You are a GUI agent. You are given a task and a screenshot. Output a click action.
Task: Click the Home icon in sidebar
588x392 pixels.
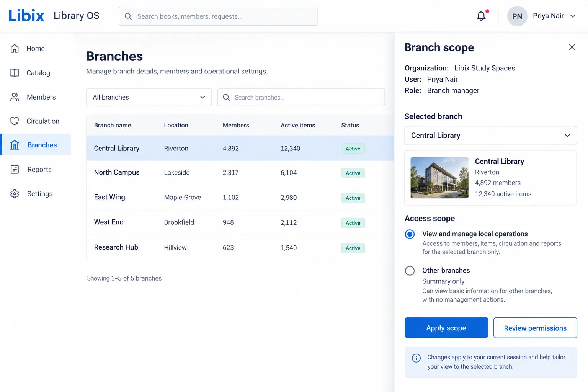15,49
